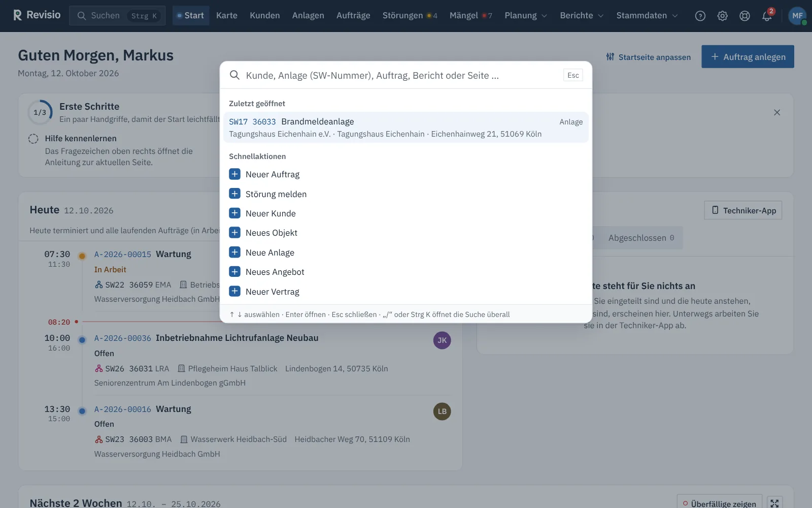
Task: Click the JK technician avatar
Action: [x=442, y=340]
